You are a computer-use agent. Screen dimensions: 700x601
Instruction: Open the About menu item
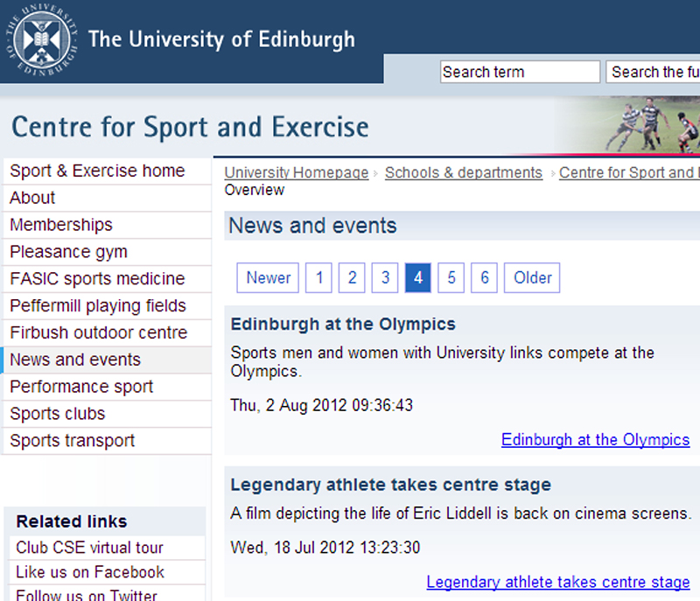coord(107,198)
